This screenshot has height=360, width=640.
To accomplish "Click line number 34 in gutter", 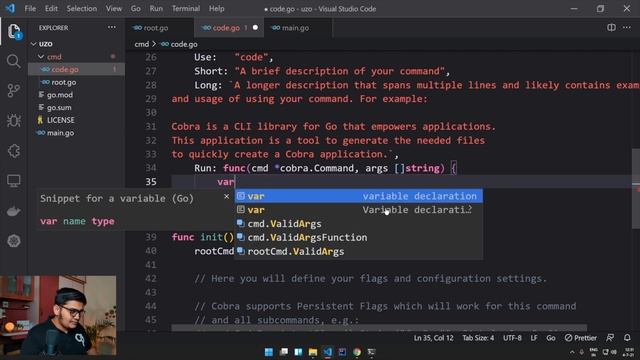I will (x=151, y=168).
